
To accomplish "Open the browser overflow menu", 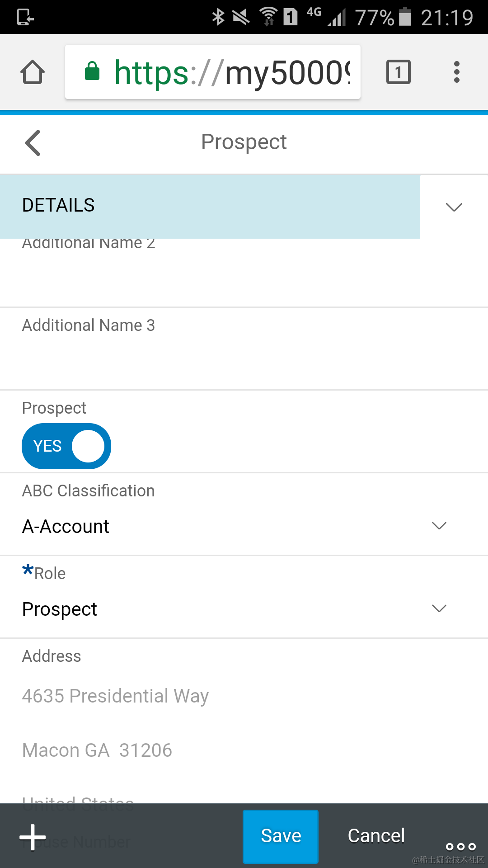I will [456, 71].
